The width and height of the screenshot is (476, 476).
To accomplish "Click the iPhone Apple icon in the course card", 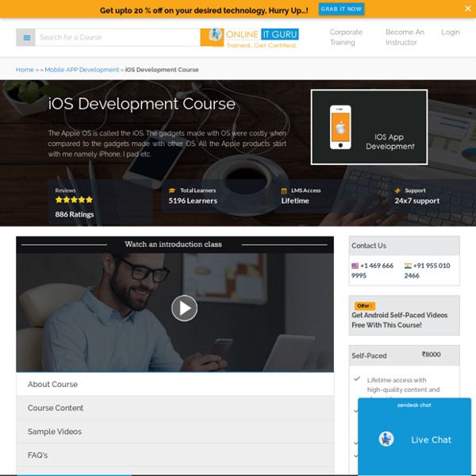I will coord(340,127).
